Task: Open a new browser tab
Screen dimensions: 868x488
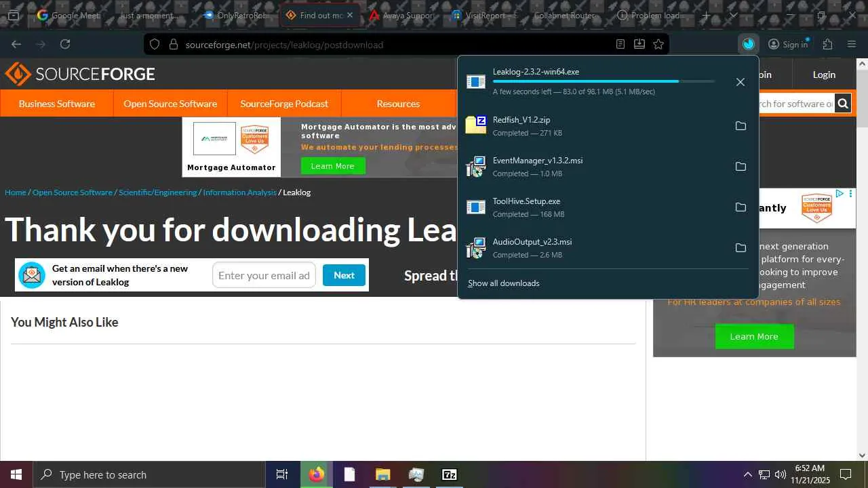Action: pos(706,15)
